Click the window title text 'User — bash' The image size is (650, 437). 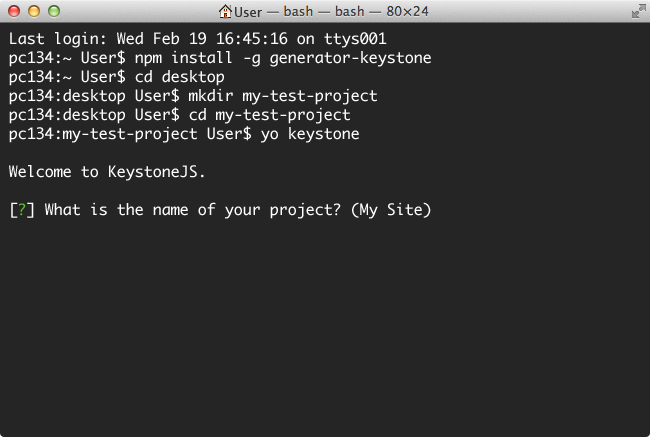coord(274,12)
